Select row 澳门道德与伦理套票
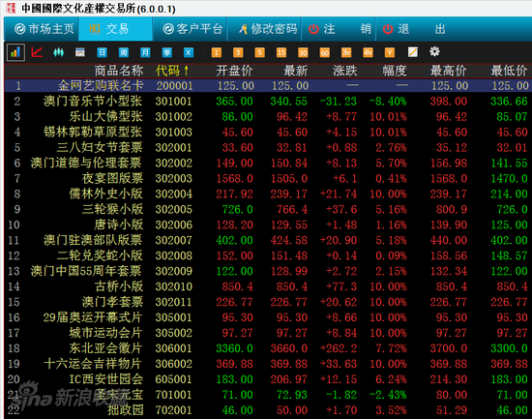This screenshot has height=419, width=532. coord(268,163)
